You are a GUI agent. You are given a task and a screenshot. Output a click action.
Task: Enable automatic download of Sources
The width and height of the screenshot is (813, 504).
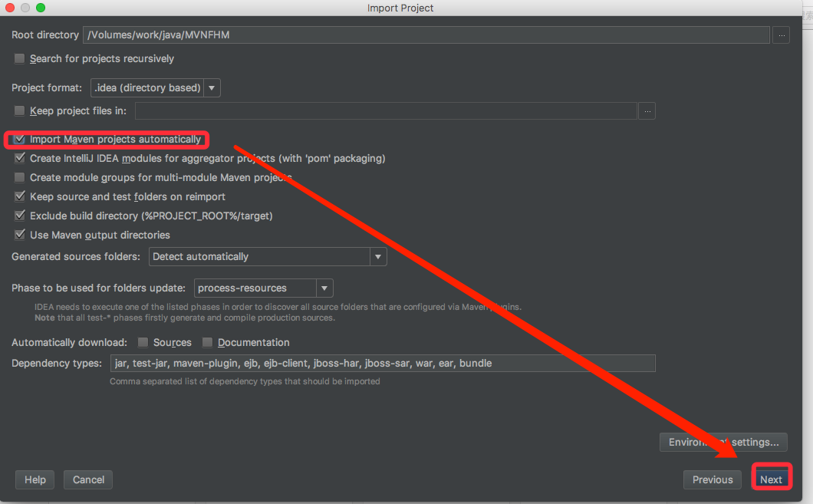pyautogui.click(x=143, y=342)
